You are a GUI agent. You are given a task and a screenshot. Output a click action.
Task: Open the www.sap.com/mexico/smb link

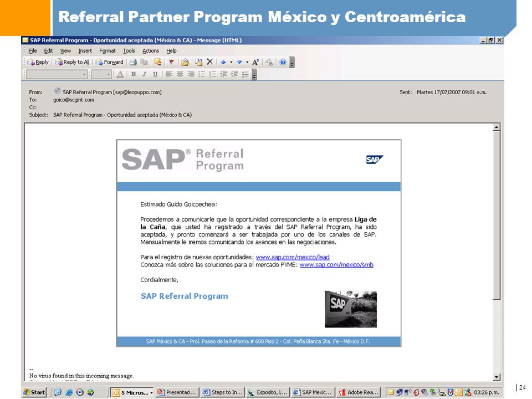[x=336, y=265]
